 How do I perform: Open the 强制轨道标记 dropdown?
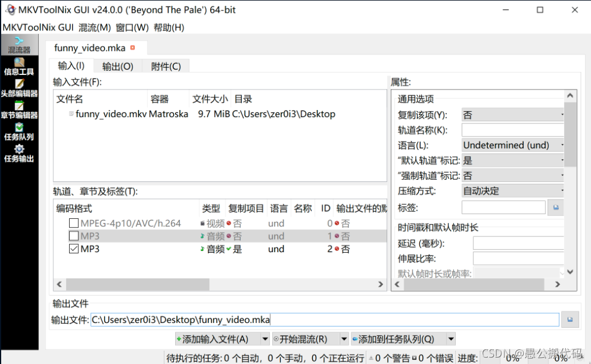click(513, 176)
